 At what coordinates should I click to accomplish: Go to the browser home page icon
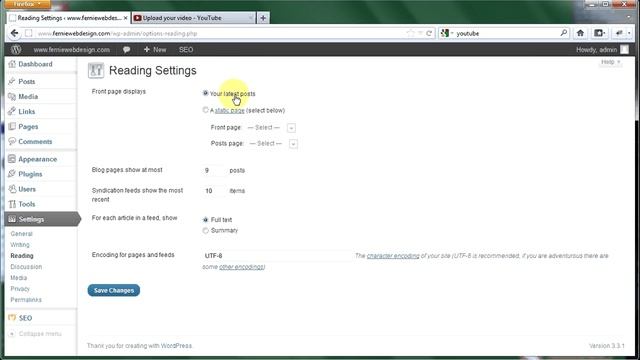pyautogui.click(x=580, y=33)
